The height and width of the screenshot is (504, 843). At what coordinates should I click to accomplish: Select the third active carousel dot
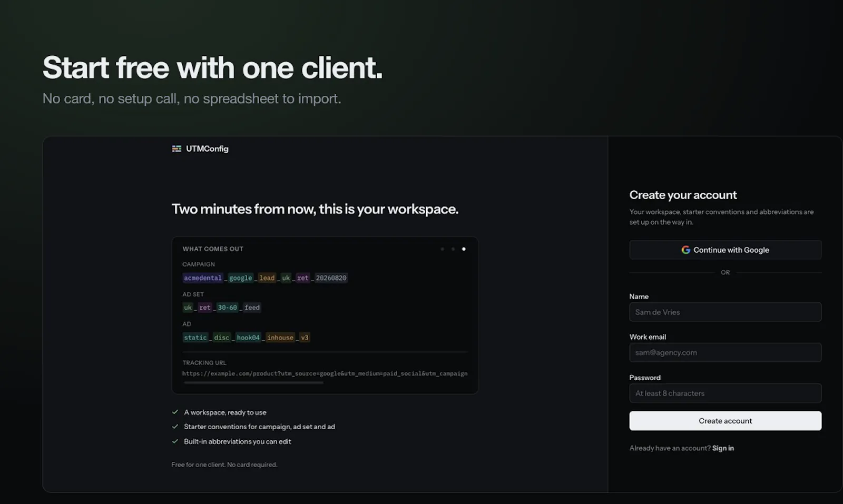tap(464, 249)
